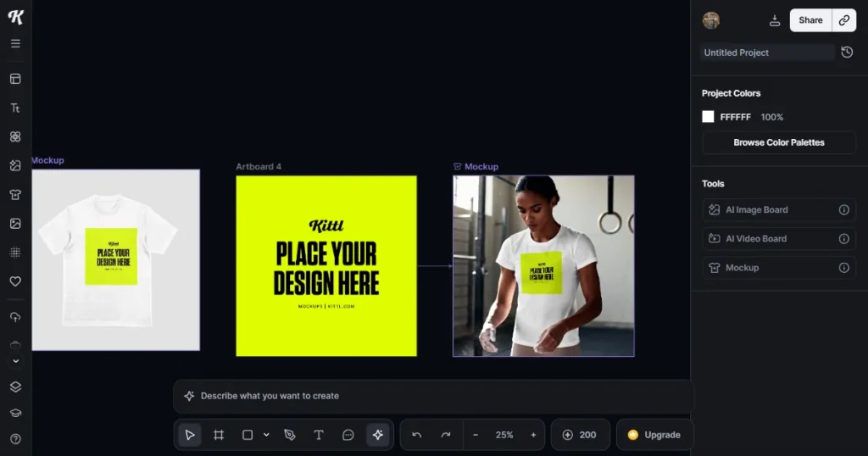Open AI image generator sidebar icon
Image resolution: width=868 pixels, height=456 pixels.
click(15, 165)
